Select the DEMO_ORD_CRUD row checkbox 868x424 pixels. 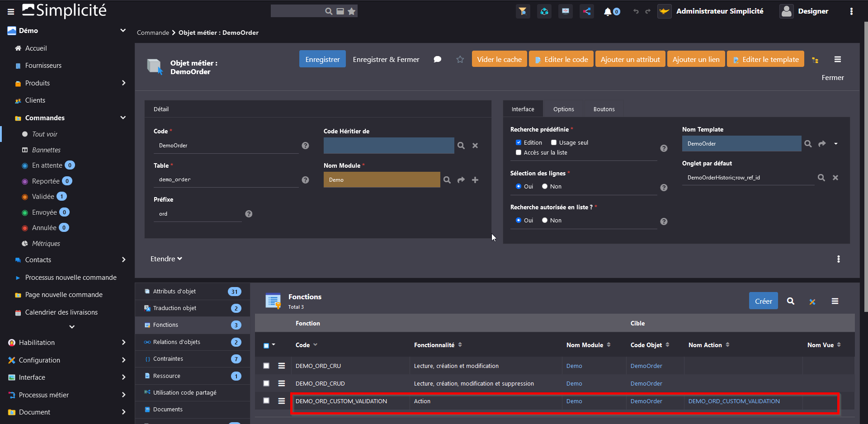(x=266, y=383)
